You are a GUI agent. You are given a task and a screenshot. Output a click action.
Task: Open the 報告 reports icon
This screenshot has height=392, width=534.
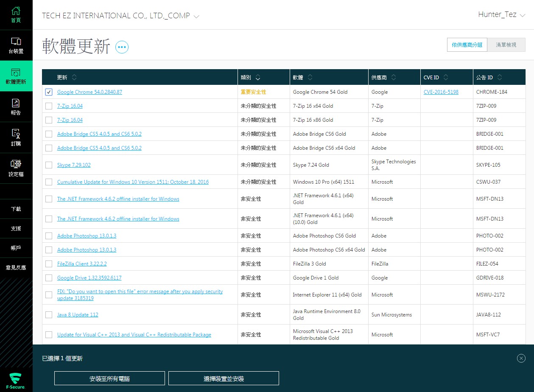point(16,103)
